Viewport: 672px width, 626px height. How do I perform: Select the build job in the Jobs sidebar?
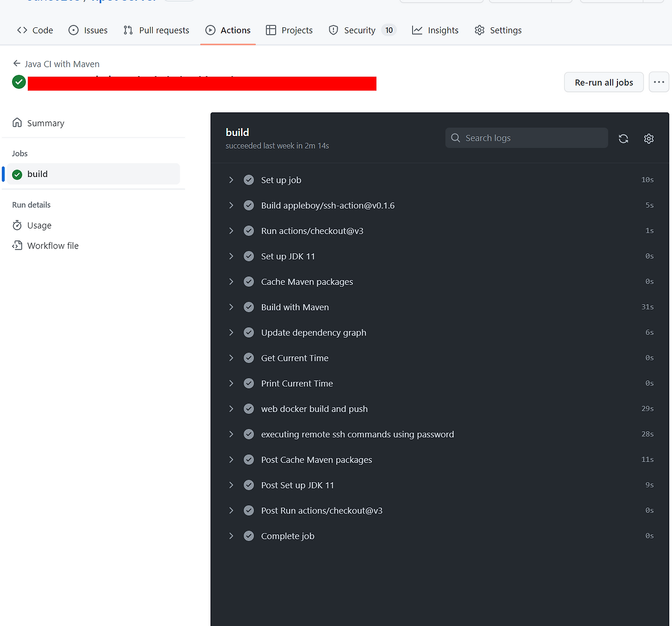click(x=37, y=174)
